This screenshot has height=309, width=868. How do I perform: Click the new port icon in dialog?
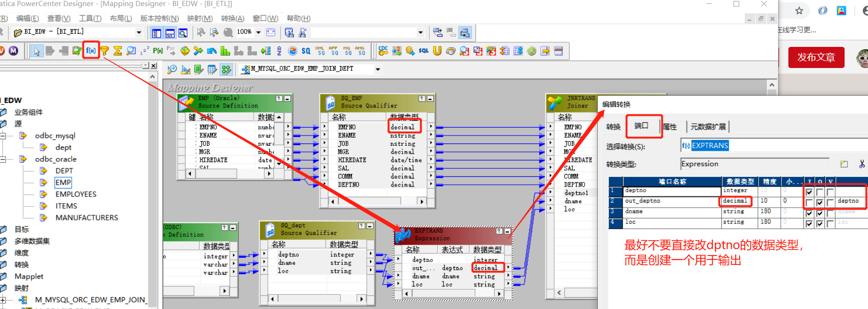[844, 164]
